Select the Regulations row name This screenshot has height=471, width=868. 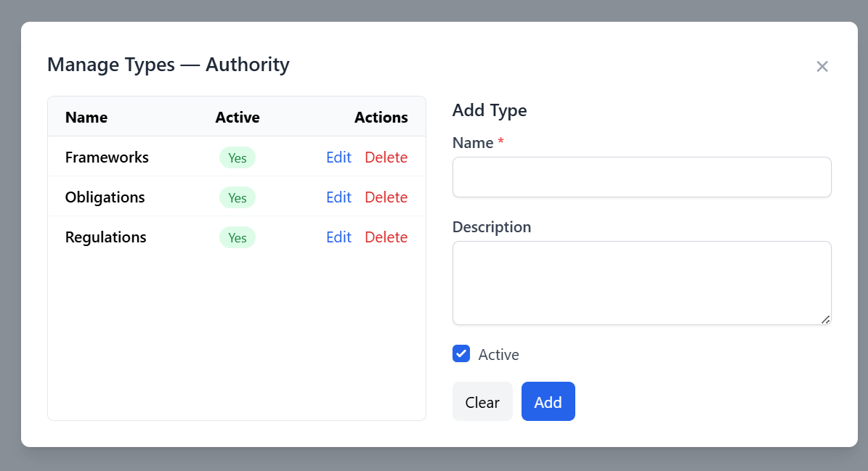pyautogui.click(x=105, y=237)
